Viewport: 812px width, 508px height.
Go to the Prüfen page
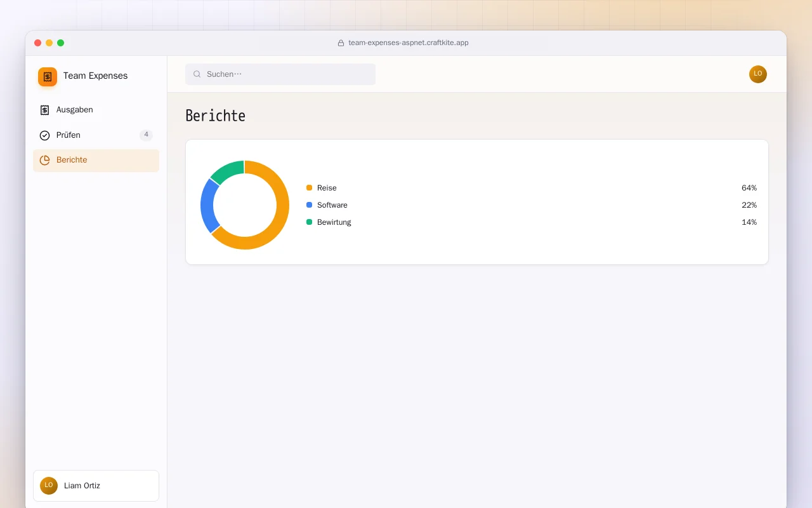(x=96, y=135)
